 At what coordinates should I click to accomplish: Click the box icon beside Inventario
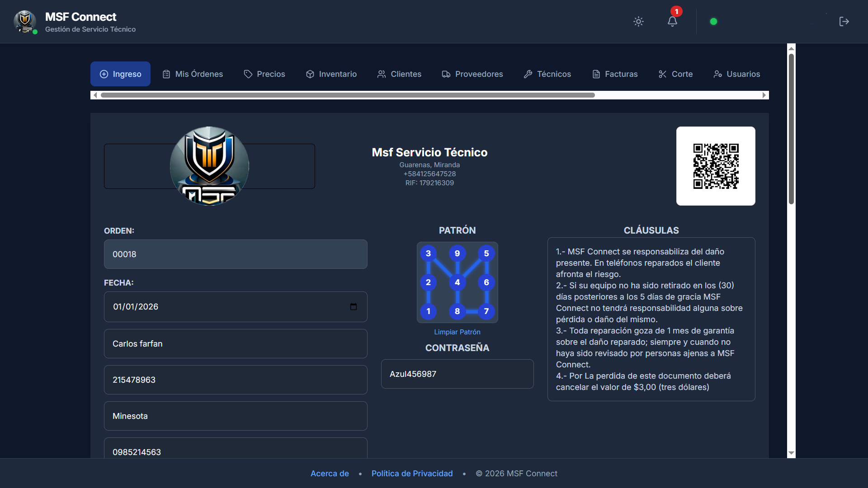click(x=310, y=74)
